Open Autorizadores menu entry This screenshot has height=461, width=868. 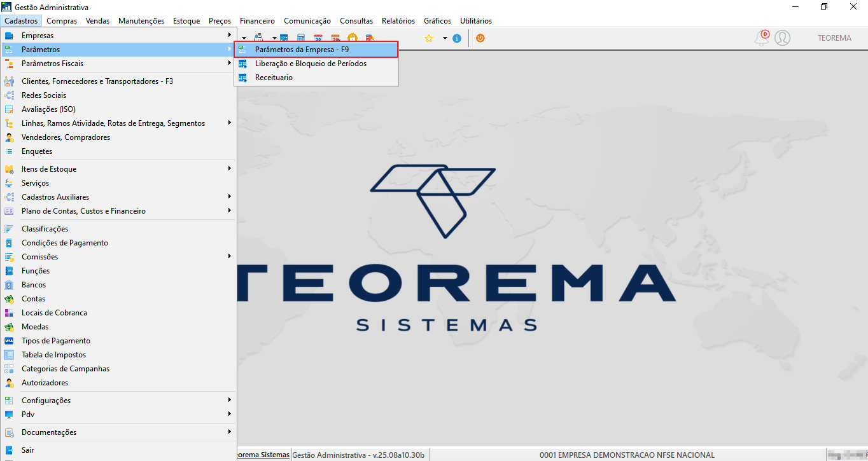click(118, 383)
